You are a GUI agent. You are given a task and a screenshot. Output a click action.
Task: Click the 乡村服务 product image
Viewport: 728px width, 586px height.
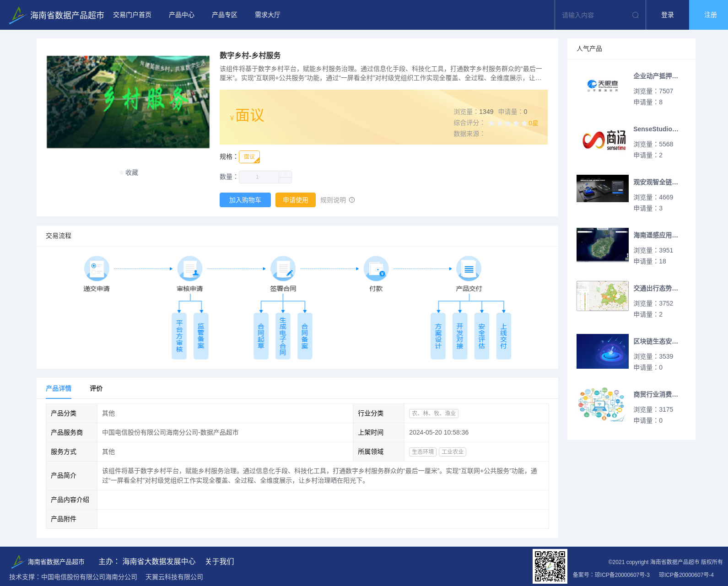click(x=128, y=102)
